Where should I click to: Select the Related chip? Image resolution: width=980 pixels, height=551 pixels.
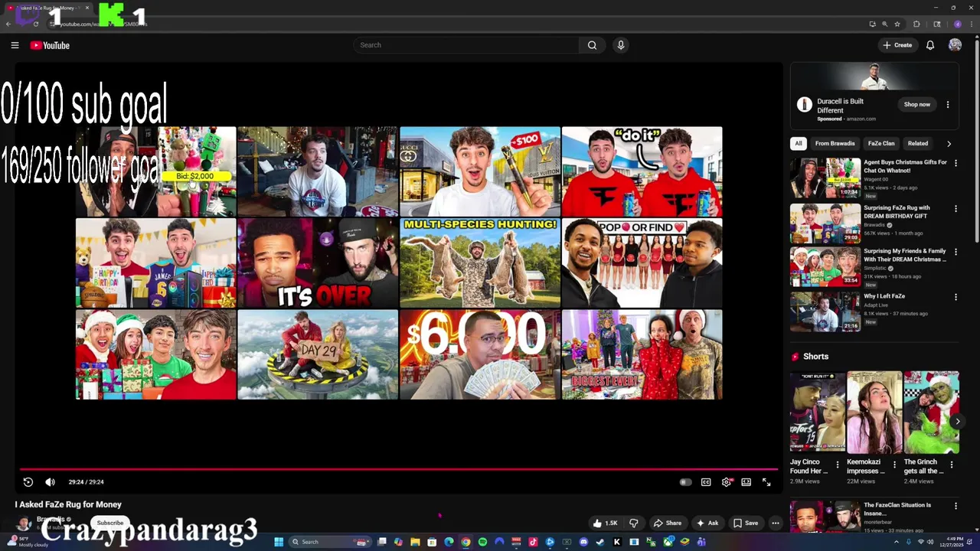[918, 143]
